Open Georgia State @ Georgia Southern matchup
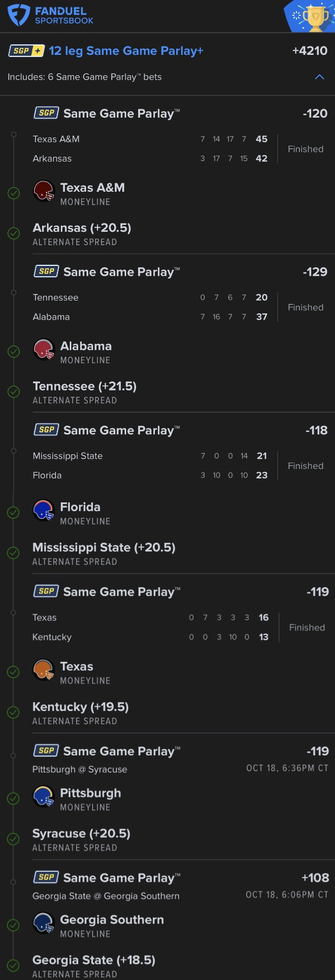 point(106,896)
